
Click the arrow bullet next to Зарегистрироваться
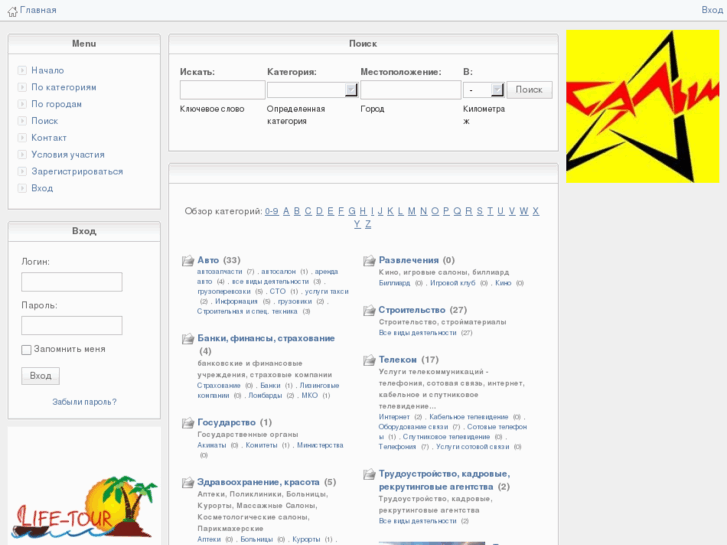pyautogui.click(x=22, y=172)
